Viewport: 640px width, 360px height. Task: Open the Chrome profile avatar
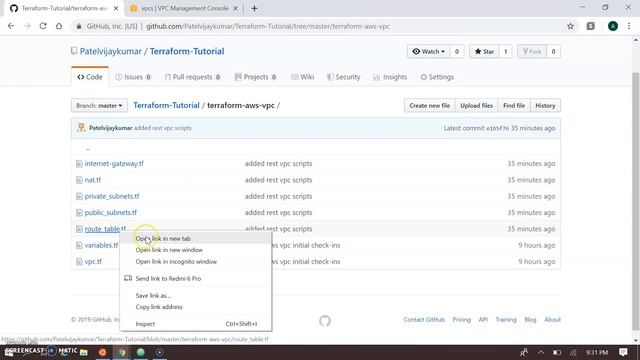click(613, 26)
